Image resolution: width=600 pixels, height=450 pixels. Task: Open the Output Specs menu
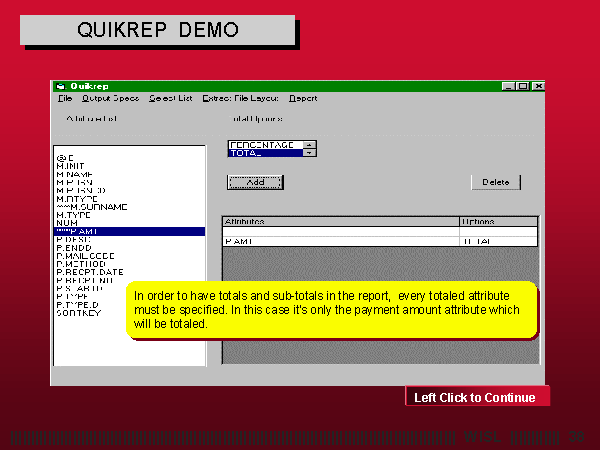coord(110,98)
